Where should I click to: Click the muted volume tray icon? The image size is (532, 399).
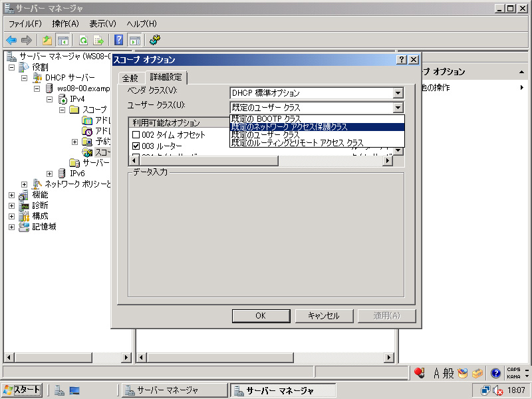[497, 390]
